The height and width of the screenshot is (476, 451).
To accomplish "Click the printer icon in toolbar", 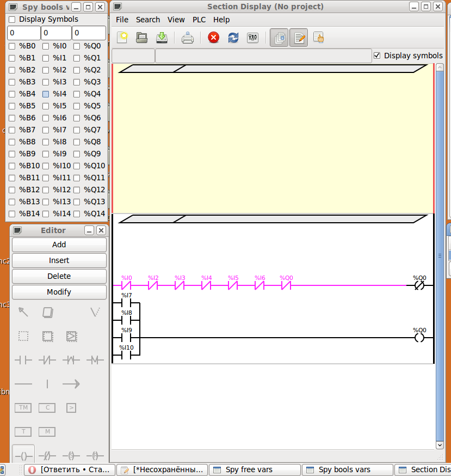I will click(188, 38).
